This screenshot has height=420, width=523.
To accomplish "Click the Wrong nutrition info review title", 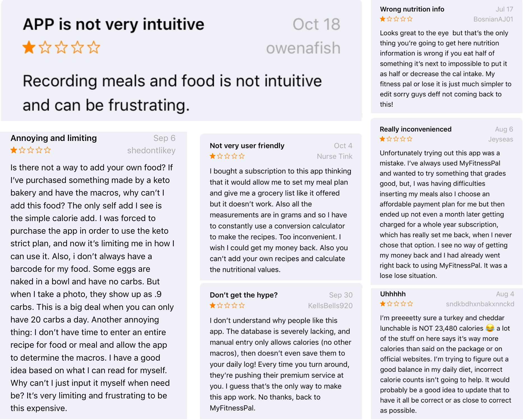I will (412, 9).
